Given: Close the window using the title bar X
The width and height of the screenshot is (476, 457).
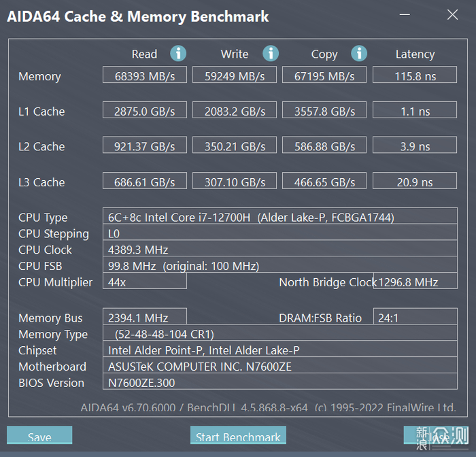Looking at the screenshot, I should [x=453, y=15].
